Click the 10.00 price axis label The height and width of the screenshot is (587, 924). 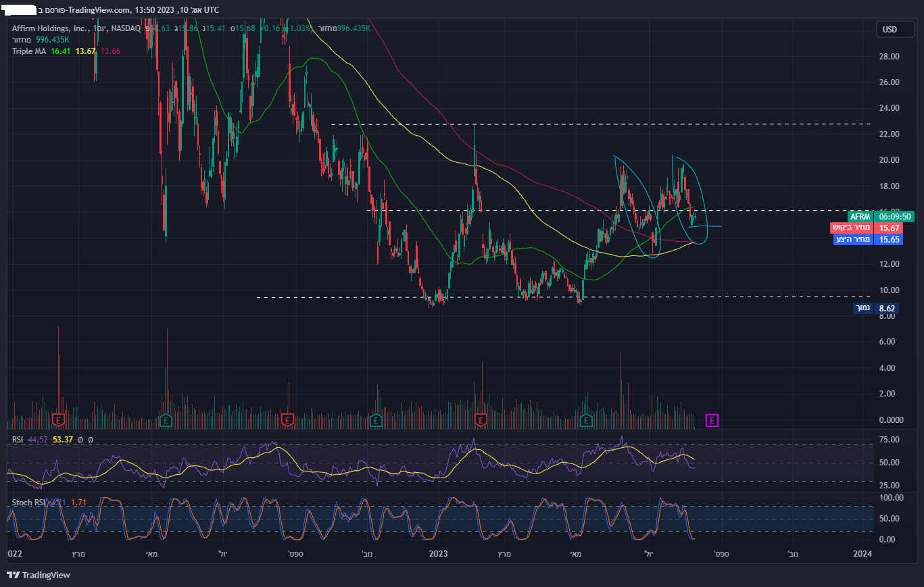point(890,290)
